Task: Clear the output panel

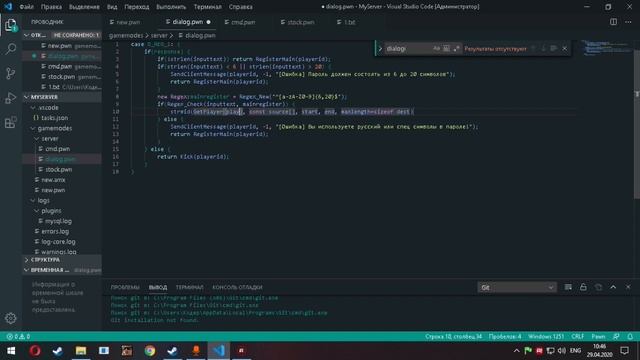Action: pos(568,287)
